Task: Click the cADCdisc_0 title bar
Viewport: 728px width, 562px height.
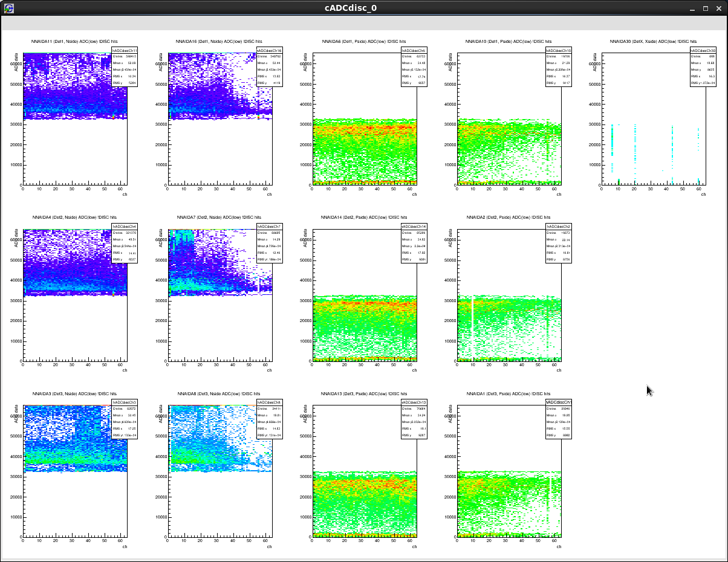Action: pos(351,8)
